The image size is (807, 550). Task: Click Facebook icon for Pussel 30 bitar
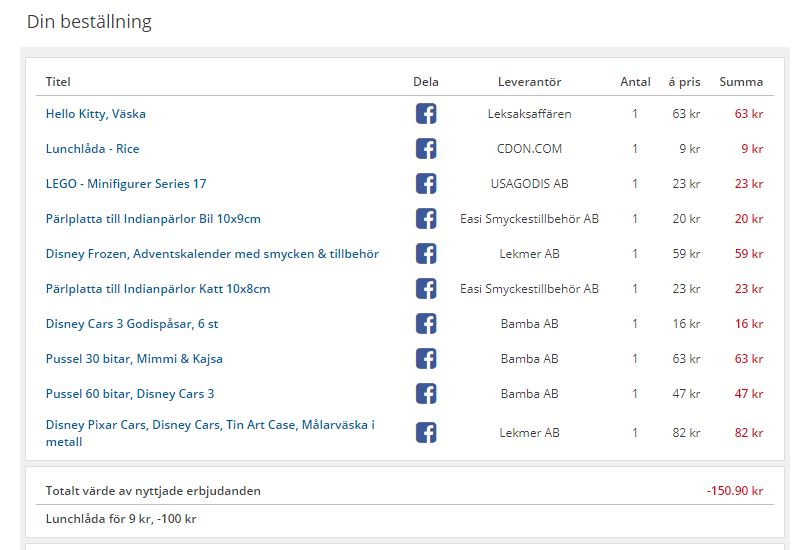tap(426, 359)
